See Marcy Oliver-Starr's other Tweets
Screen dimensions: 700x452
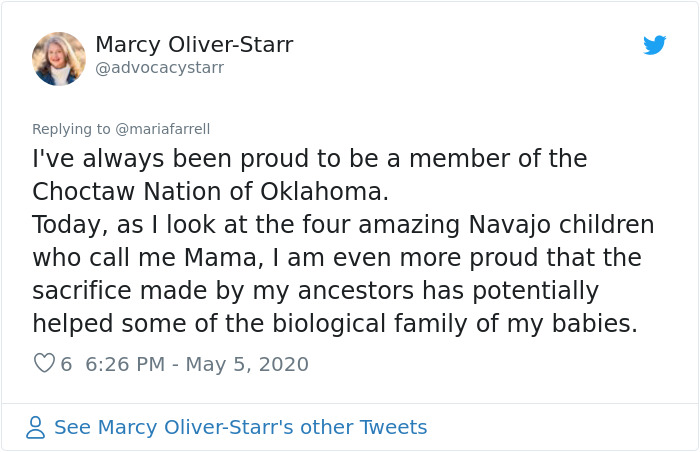(240, 428)
